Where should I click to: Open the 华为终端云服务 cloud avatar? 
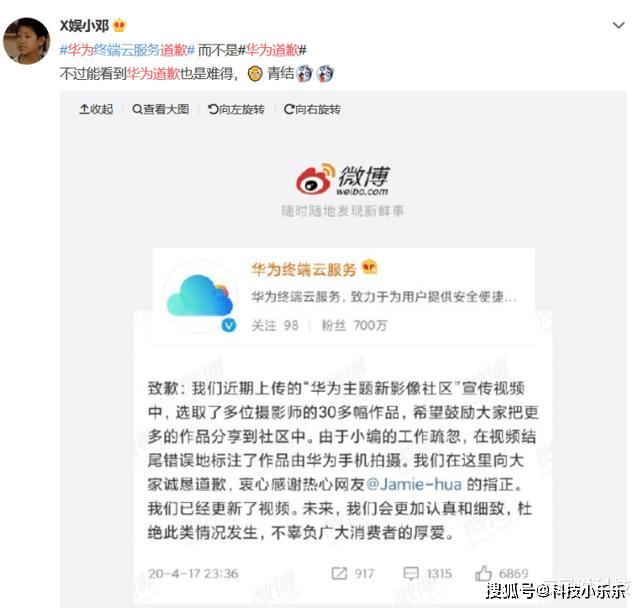[x=200, y=296]
